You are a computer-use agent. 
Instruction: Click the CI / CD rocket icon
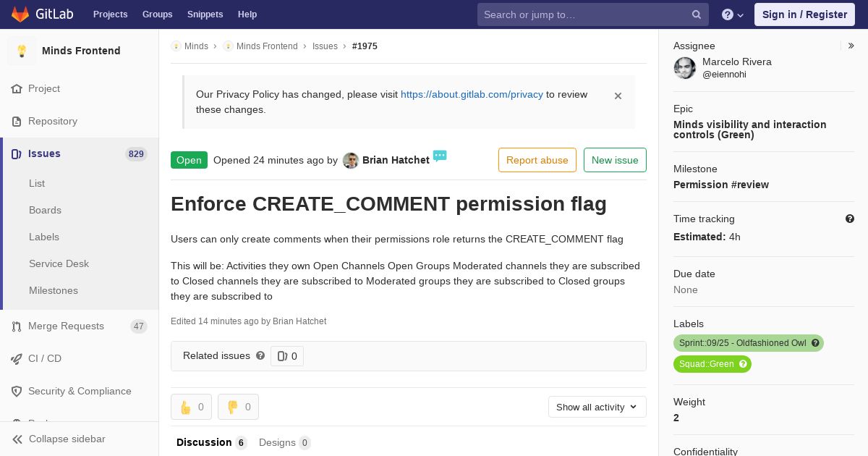tap(17, 359)
